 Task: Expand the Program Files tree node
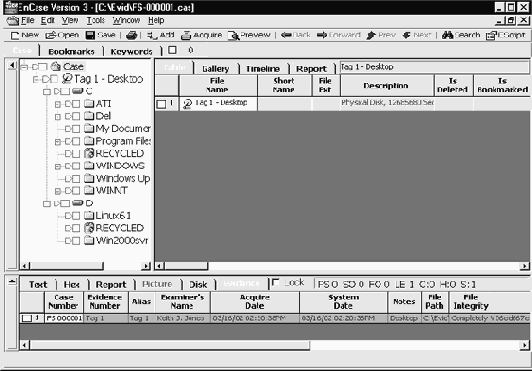tap(58, 142)
